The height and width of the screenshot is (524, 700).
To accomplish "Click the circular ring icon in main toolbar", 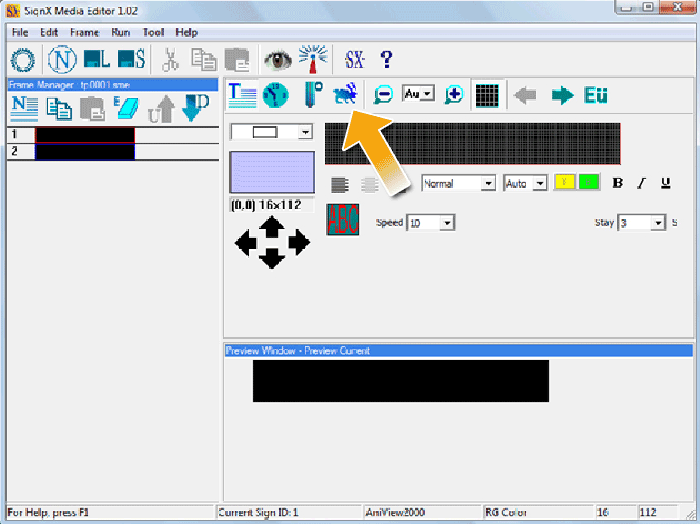I will 23,59.
